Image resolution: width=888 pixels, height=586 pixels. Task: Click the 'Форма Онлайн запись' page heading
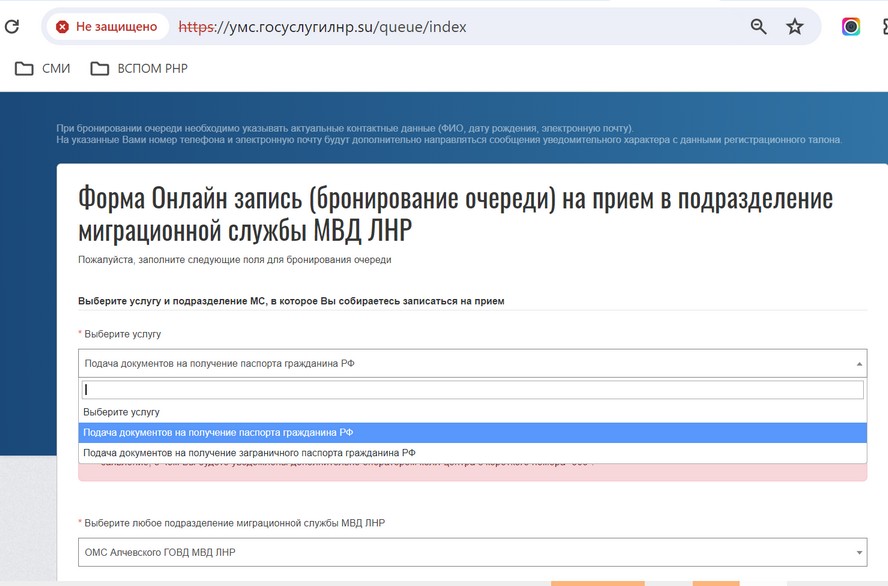455,214
